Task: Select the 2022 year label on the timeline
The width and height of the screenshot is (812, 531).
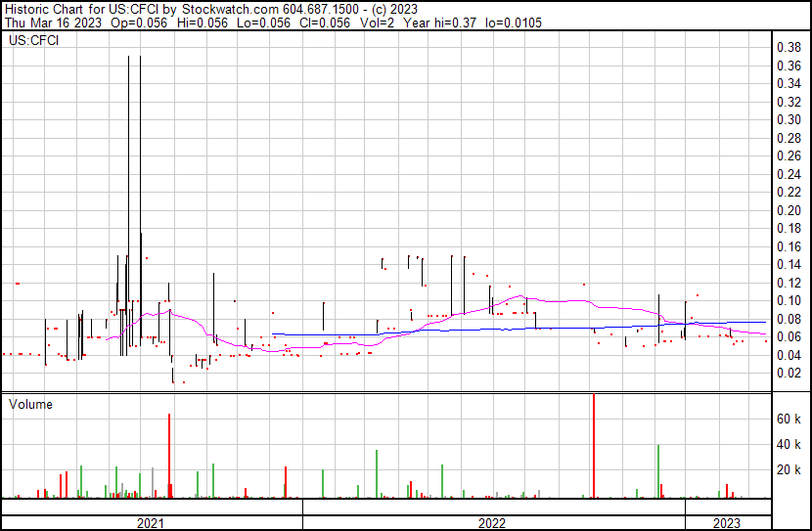Action: coord(492,523)
